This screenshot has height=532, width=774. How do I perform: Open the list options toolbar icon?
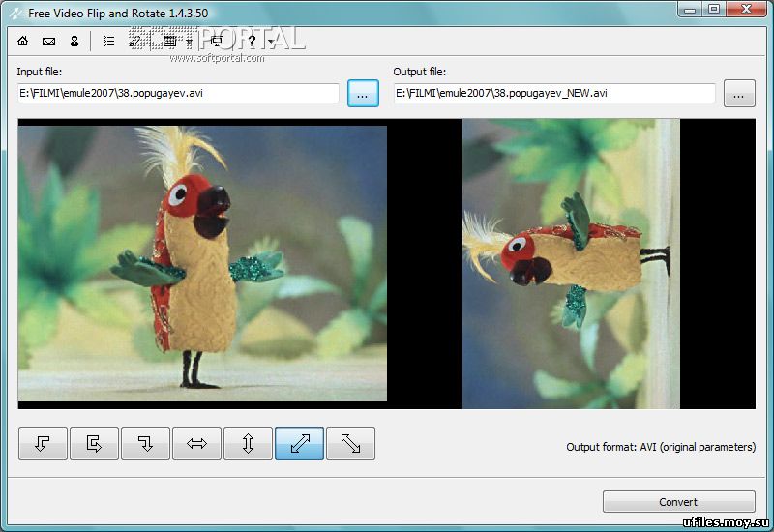[108, 42]
